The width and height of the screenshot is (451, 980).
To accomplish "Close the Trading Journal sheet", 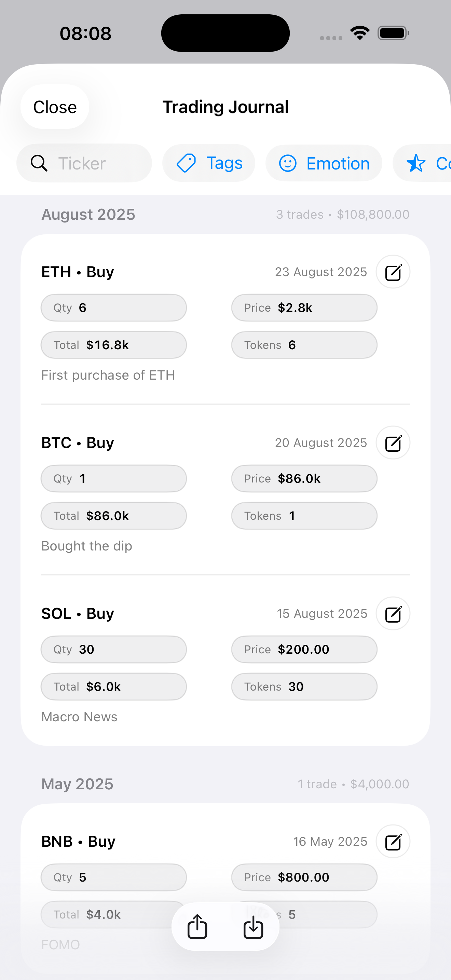I will point(55,107).
